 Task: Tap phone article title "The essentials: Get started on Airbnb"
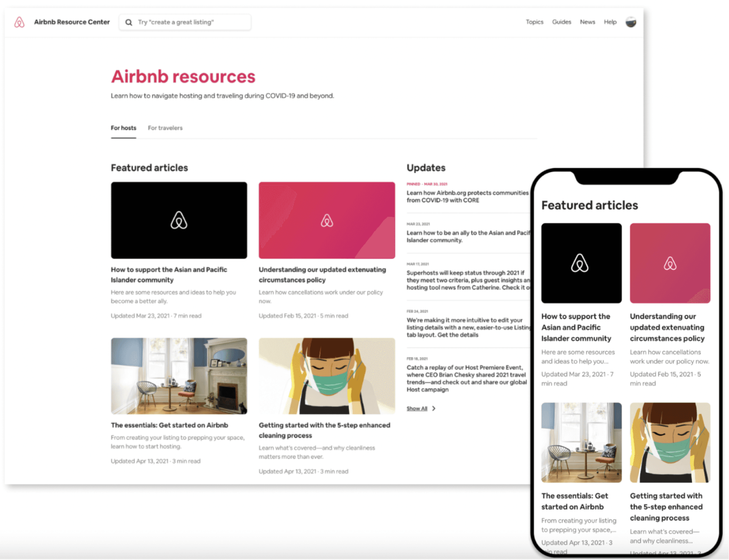tap(575, 501)
